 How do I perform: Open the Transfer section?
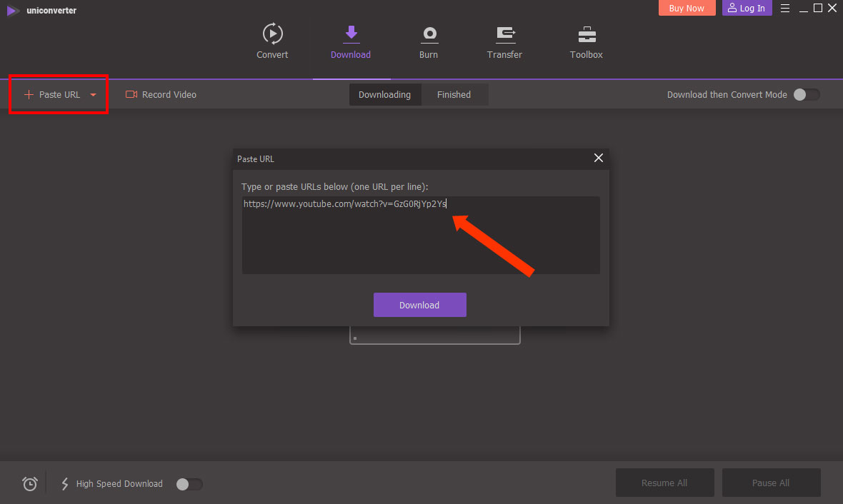(x=504, y=41)
